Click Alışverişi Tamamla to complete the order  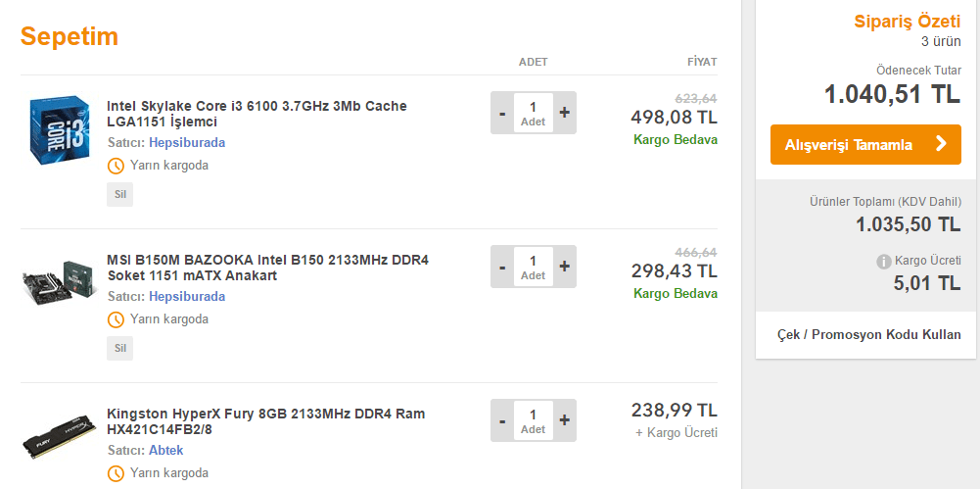[864, 144]
